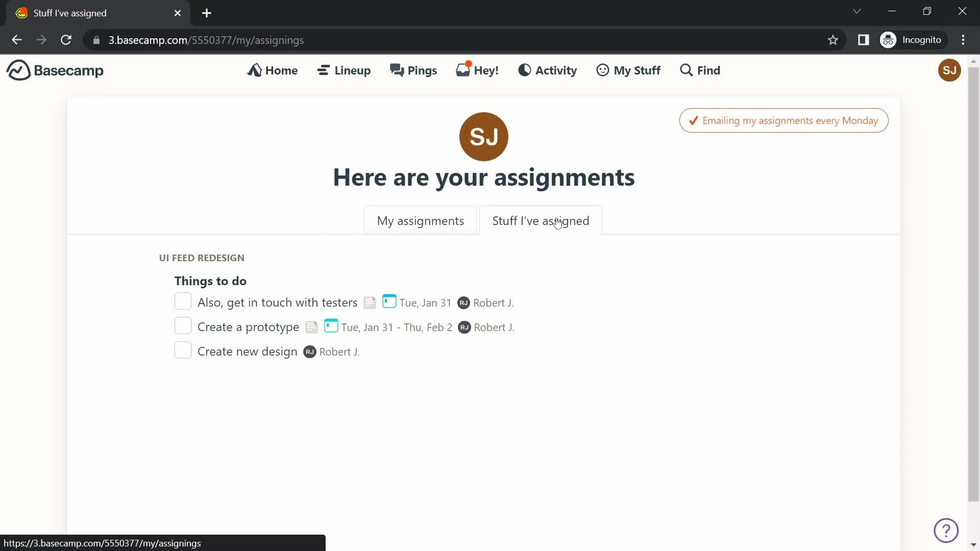This screenshot has width=980, height=551.
Task: Open My Stuff menu
Action: 627,70
